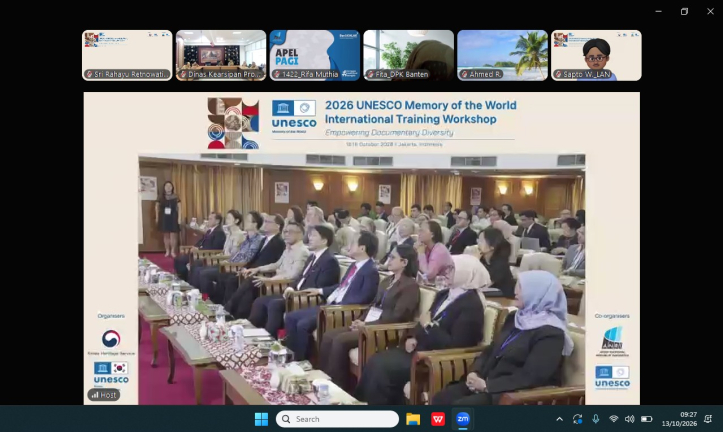
Task: Click the taskbar Search box
Action: pyautogui.click(x=337, y=419)
